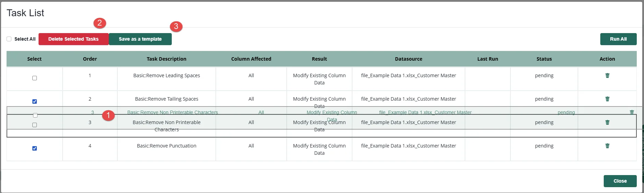Screen dimensions: 644x193
Task: Check the box for task order 1
Action: pos(34,78)
